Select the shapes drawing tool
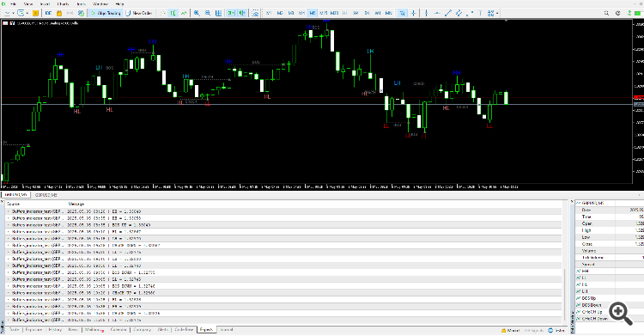 point(470,13)
